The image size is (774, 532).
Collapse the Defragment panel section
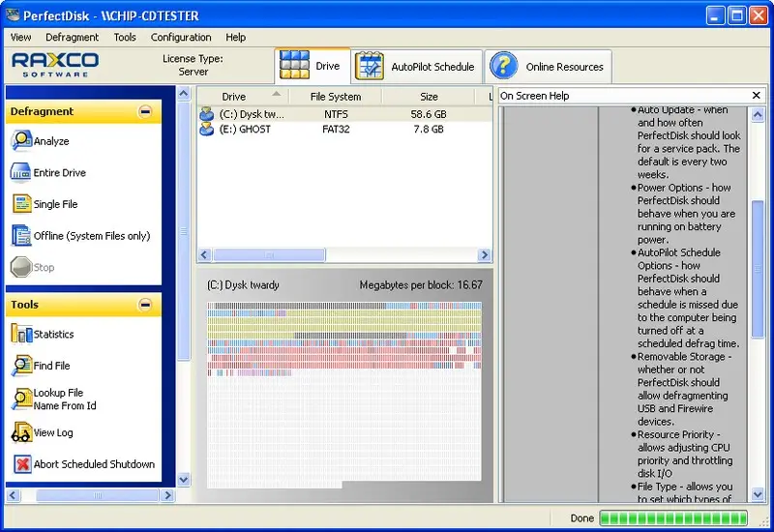145,111
